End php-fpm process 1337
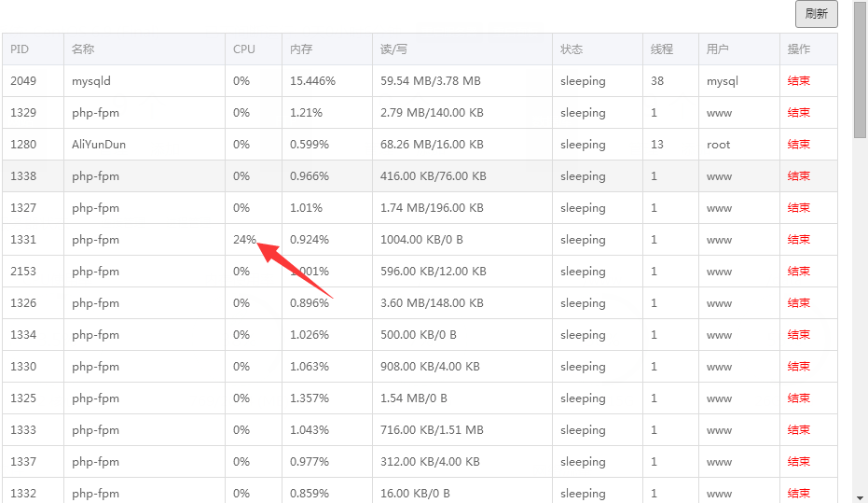868x503 pixels. pos(798,461)
